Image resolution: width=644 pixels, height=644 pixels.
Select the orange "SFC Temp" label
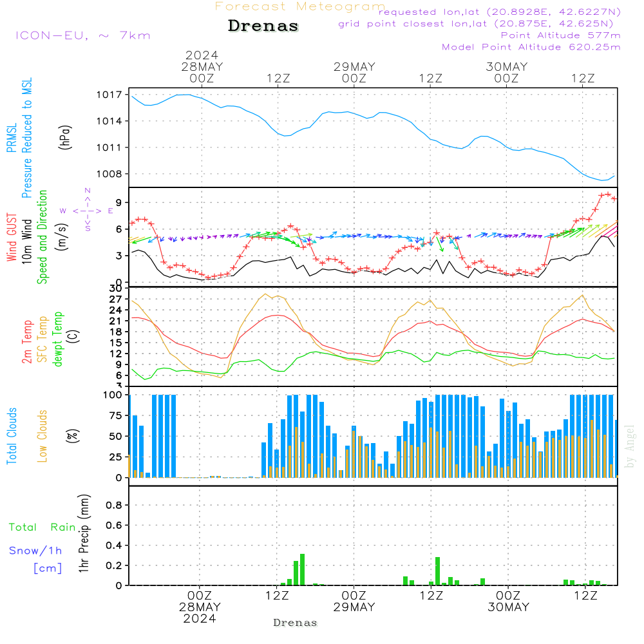[x=43, y=339]
